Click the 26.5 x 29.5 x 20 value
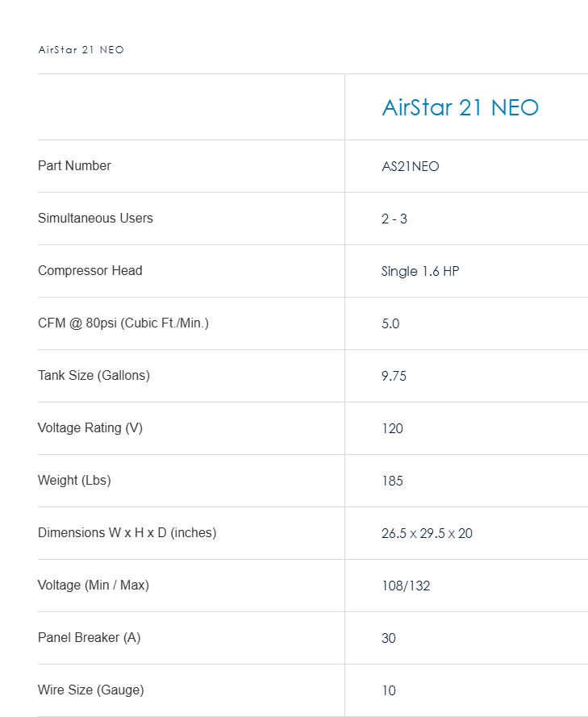 click(427, 533)
